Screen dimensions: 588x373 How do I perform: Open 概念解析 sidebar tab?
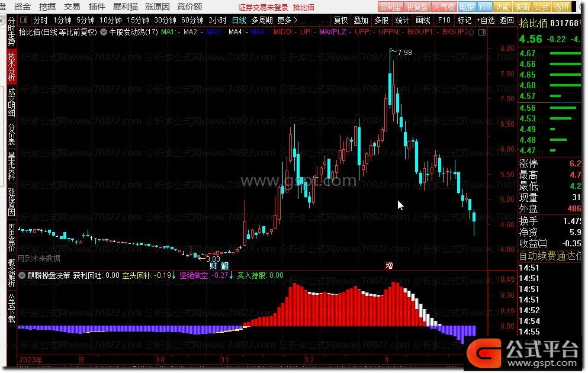click(12, 273)
